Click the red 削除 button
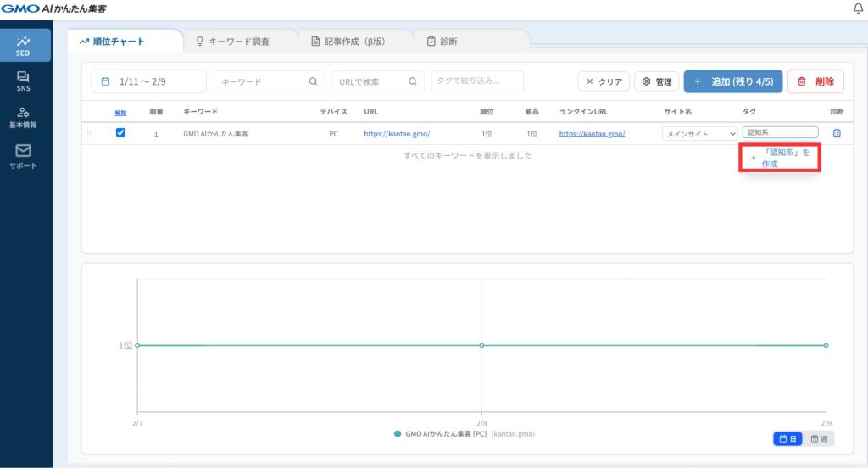868x468 pixels. 815,81
